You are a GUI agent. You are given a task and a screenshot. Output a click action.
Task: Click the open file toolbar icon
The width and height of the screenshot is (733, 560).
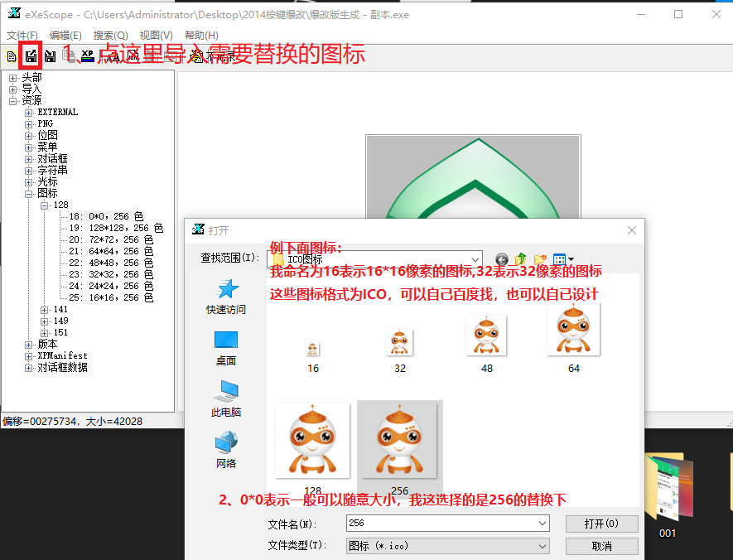coord(11,56)
